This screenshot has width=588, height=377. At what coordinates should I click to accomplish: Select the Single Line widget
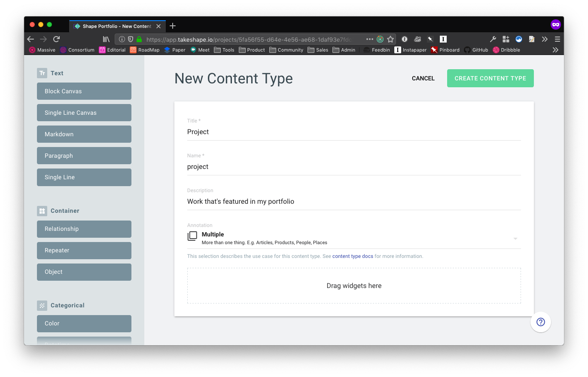click(84, 177)
